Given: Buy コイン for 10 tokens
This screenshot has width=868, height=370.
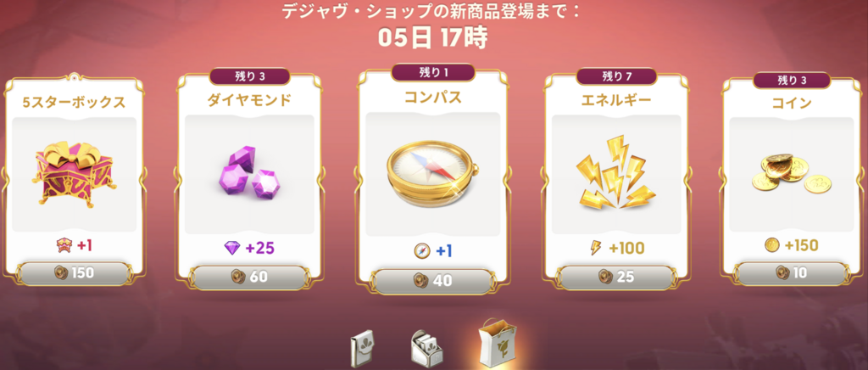Looking at the screenshot, I should pos(791,272).
